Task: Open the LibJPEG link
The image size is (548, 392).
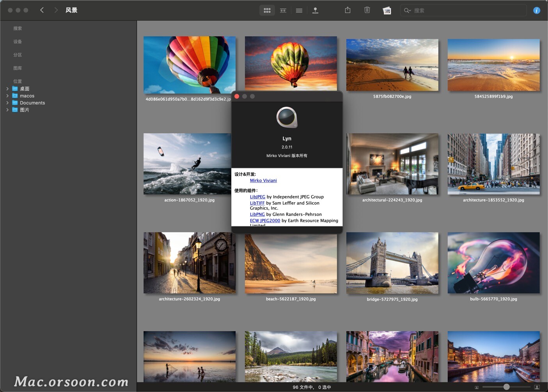Action: point(257,197)
